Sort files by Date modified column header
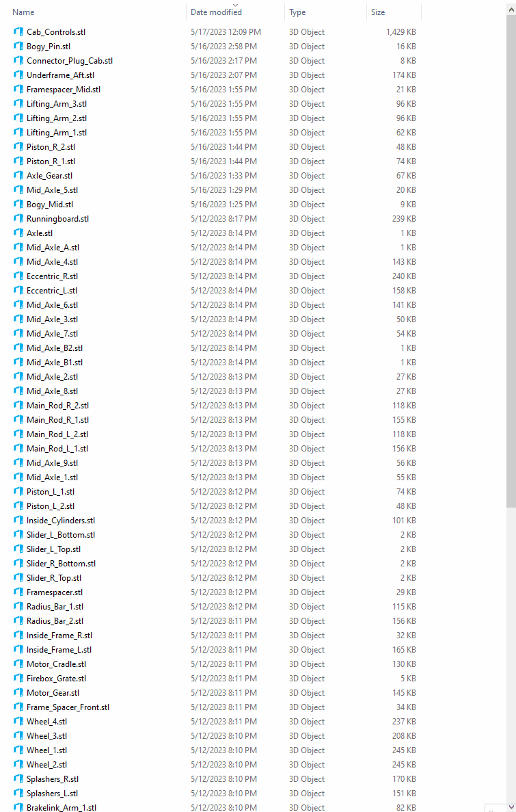Image resolution: width=516 pixels, height=812 pixels. pos(216,12)
